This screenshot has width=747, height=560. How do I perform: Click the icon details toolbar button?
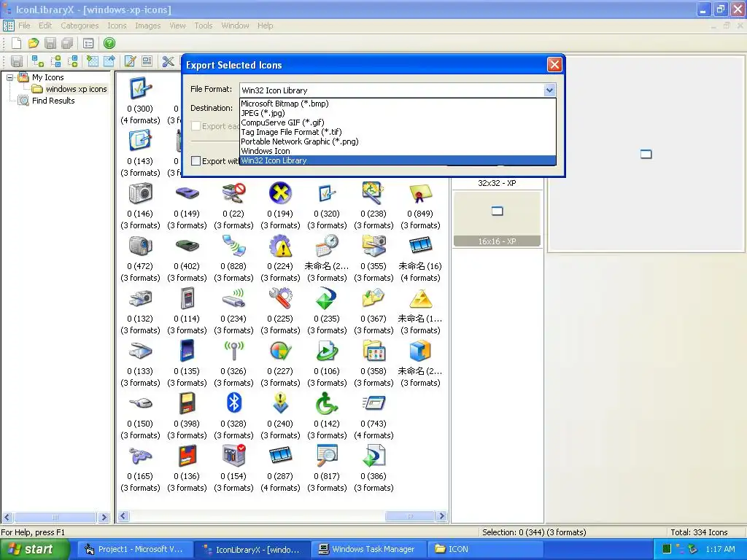[147, 61]
